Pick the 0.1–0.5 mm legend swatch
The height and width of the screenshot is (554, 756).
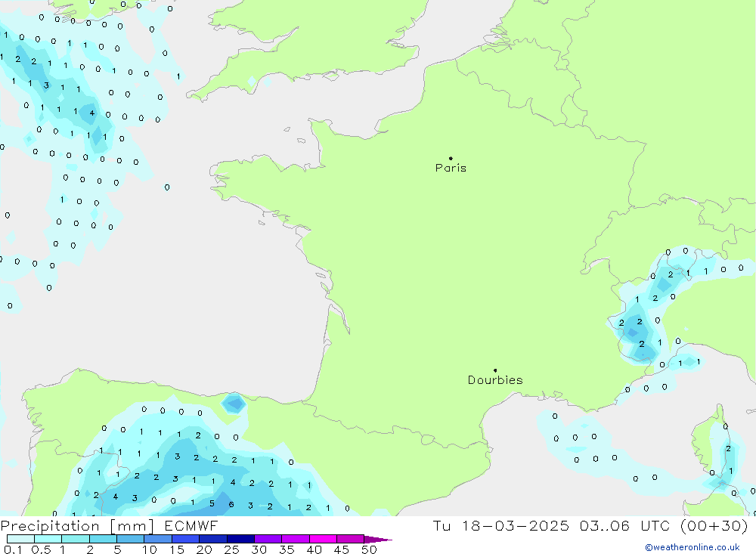coord(20,539)
